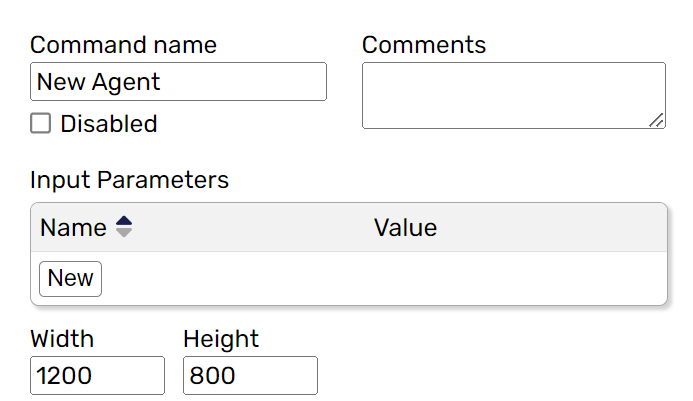
Task: Click the Height field showing 800
Action: [x=250, y=376]
